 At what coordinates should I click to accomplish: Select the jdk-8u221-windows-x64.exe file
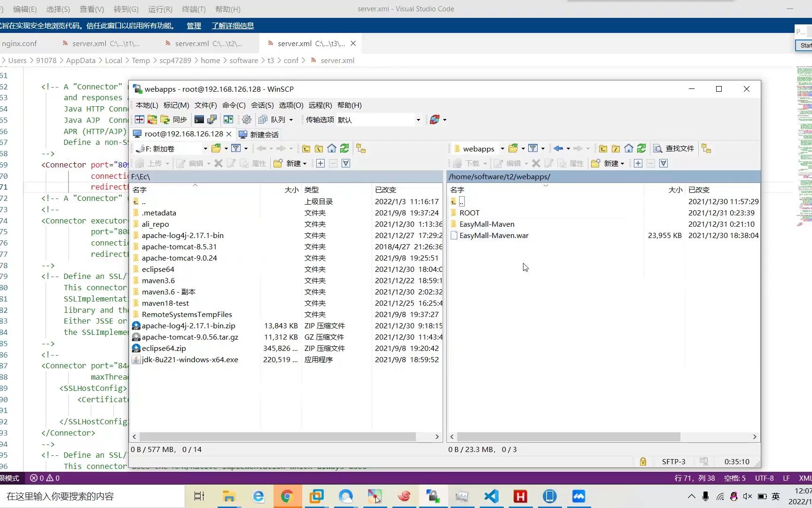[x=190, y=359]
